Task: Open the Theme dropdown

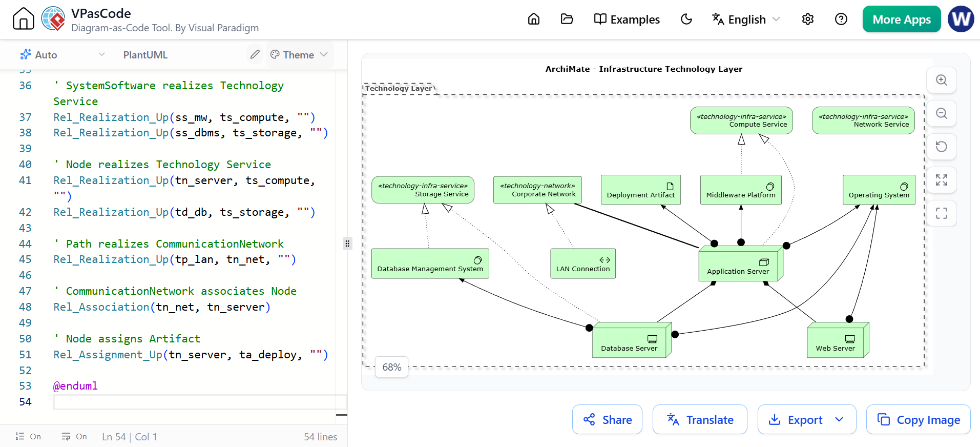Action: point(299,55)
